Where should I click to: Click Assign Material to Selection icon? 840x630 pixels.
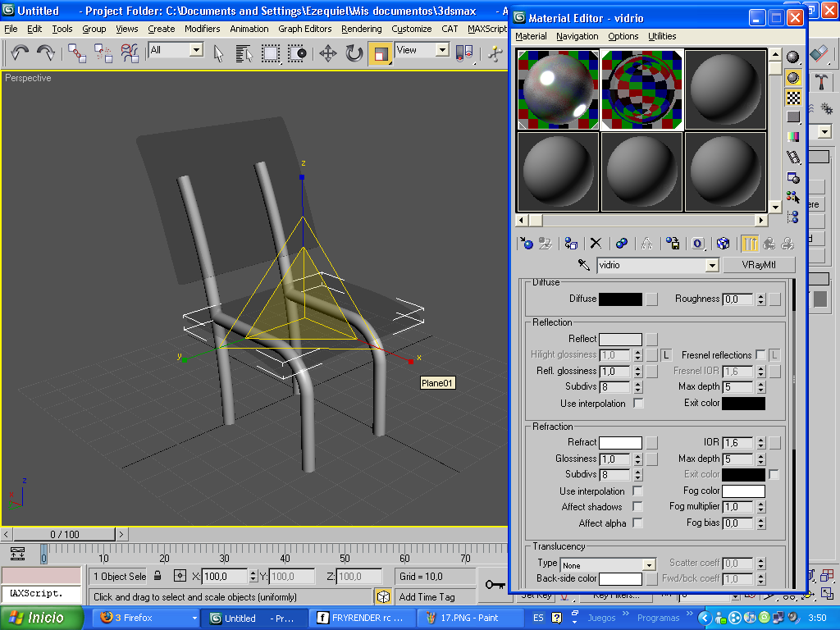(571, 244)
